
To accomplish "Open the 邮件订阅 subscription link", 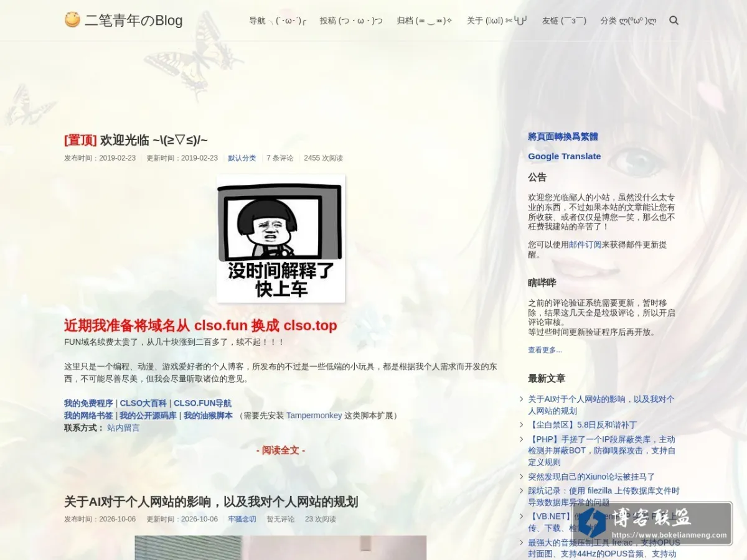I will pos(585,245).
